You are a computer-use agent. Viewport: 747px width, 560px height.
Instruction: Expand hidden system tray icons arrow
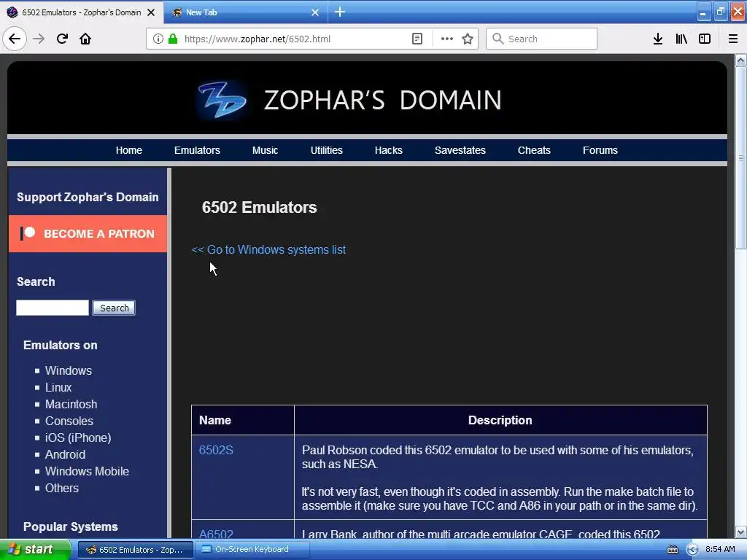pyautogui.click(x=692, y=550)
